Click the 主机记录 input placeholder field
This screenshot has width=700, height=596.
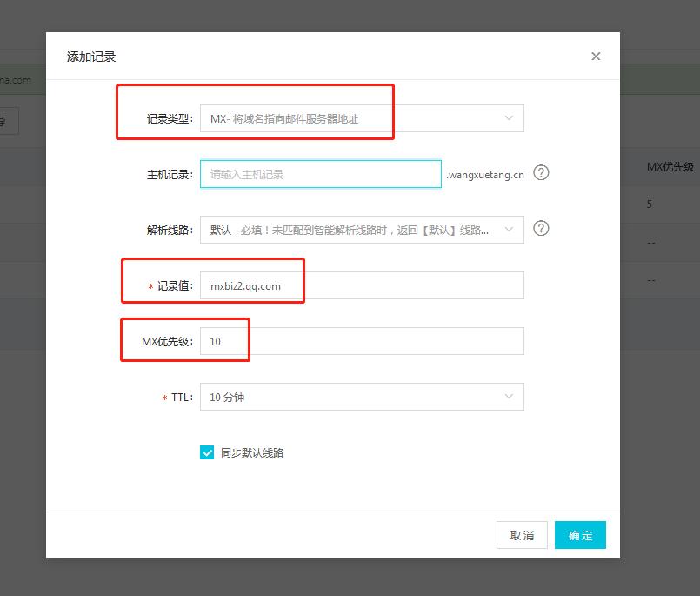point(320,173)
